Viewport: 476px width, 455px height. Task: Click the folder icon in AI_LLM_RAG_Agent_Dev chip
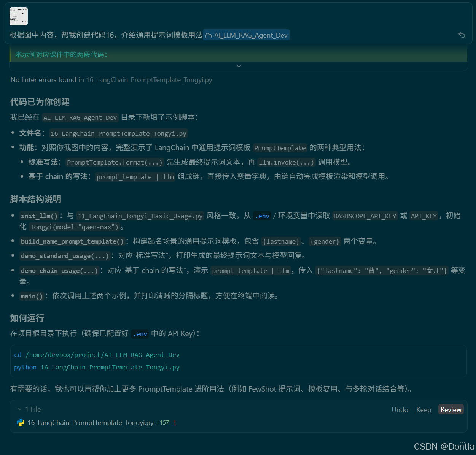tap(209, 35)
